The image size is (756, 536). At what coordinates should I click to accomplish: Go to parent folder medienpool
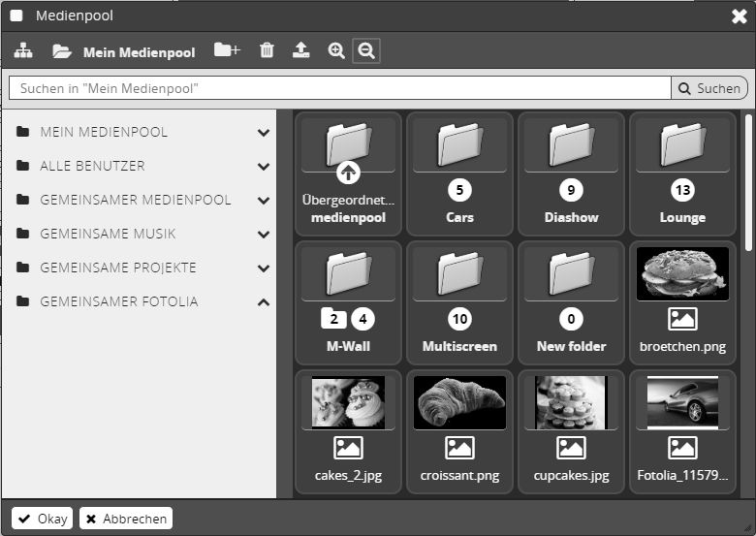coord(348,173)
